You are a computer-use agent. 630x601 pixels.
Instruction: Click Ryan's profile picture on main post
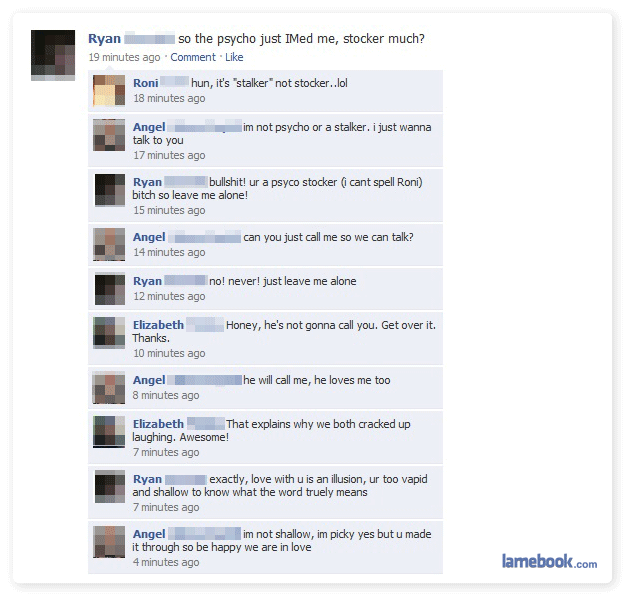(x=53, y=55)
